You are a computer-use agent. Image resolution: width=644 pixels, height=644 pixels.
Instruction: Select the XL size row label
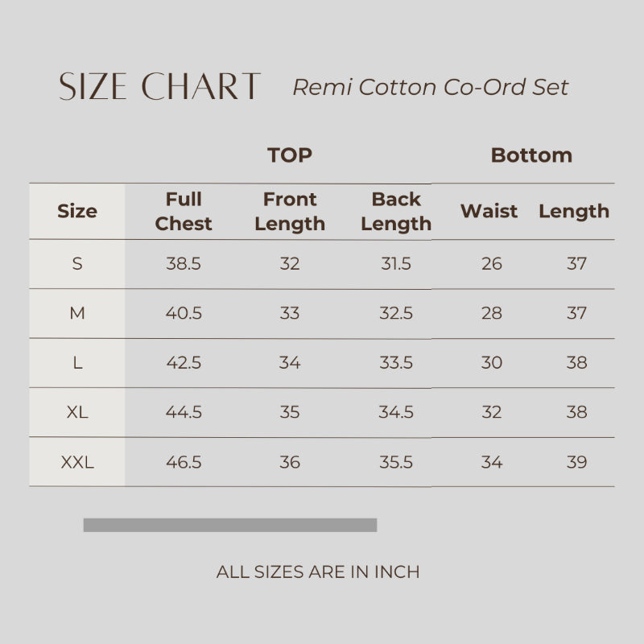click(77, 413)
